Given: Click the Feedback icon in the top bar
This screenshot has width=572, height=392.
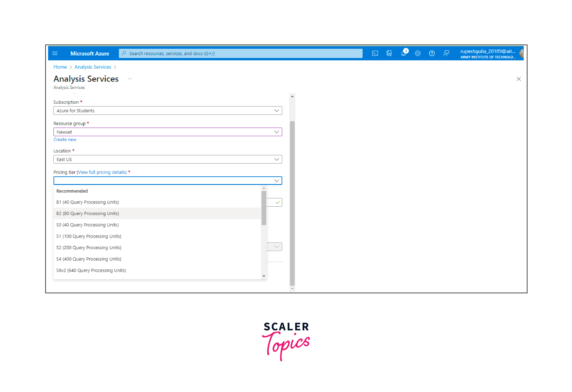Looking at the screenshot, I should tap(446, 53).
